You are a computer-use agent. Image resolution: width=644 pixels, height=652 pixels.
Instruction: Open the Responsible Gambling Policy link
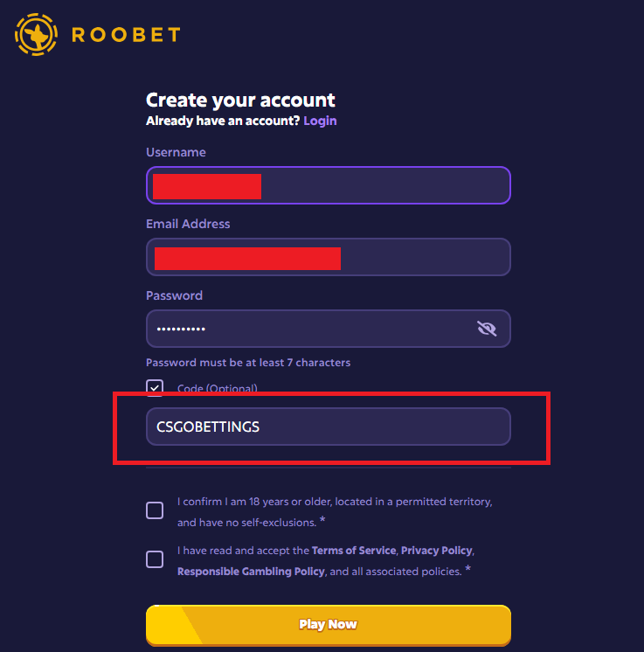[251, 572]
